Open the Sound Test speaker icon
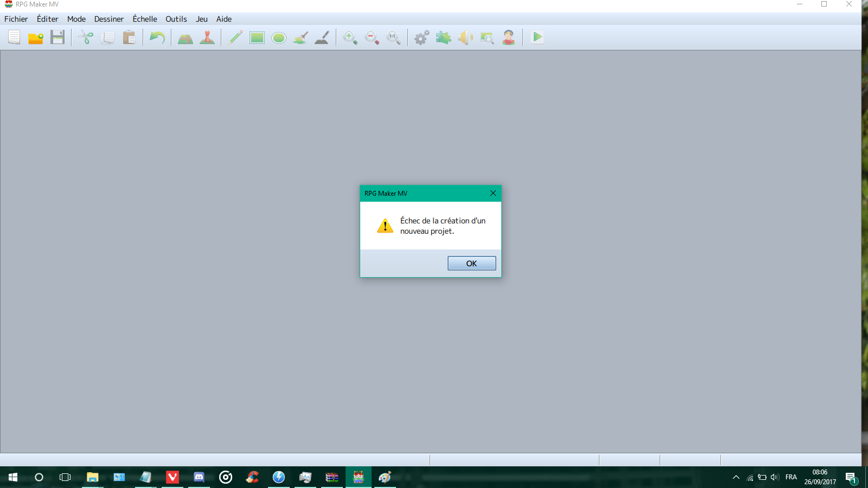This screenshot has height=488, width=868. click(465, 37)
